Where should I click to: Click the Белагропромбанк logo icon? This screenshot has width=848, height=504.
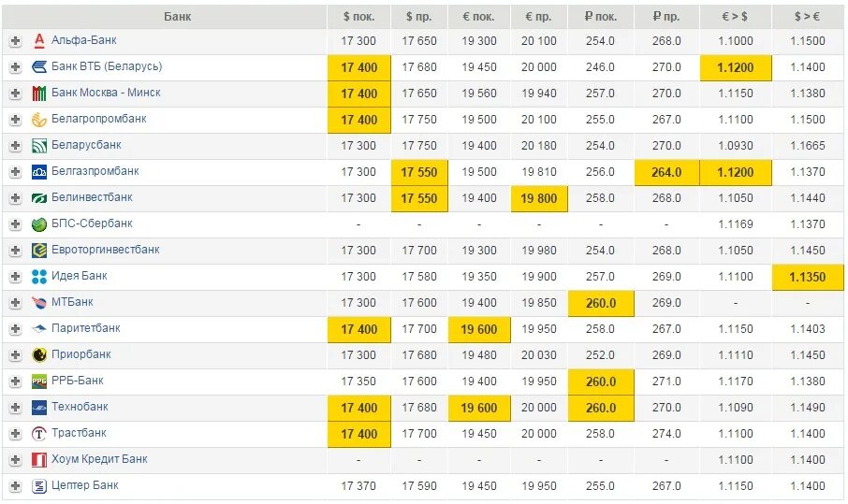point(39,120)
